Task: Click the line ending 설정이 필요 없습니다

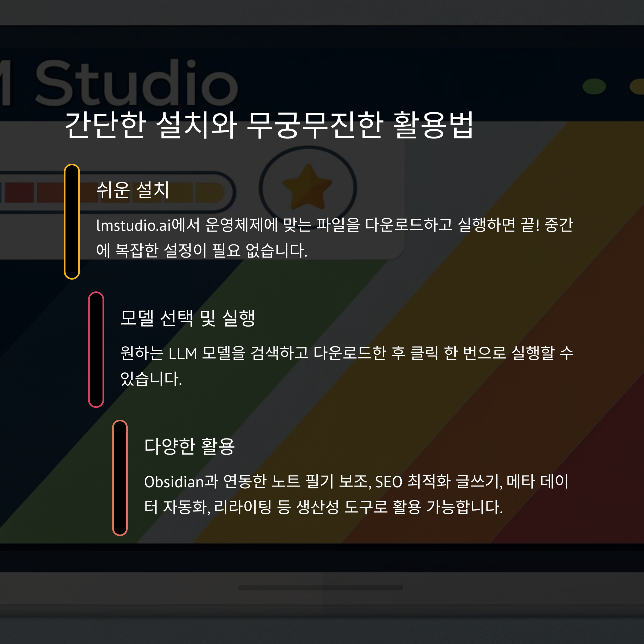Action: click(202, 250)
